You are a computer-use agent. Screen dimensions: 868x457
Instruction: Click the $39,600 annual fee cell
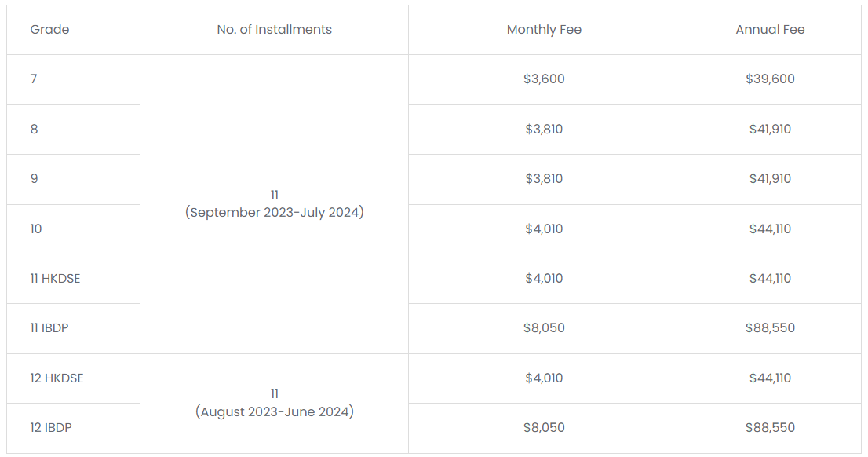(770, 79)
